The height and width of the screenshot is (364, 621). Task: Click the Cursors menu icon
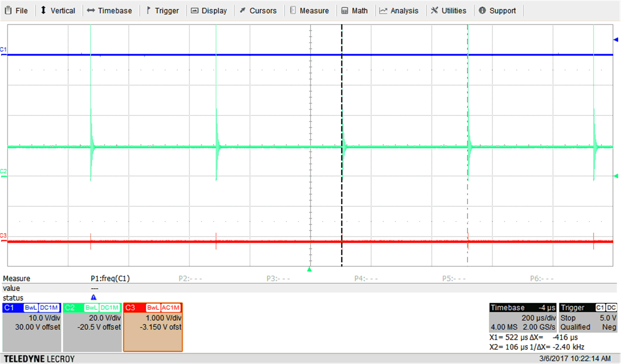243,10
